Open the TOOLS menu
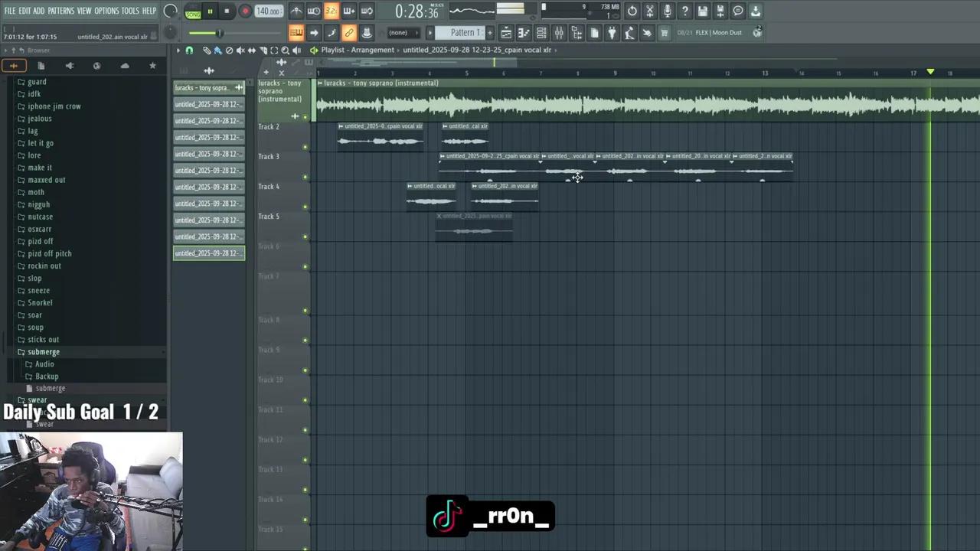This screenshot has height=551, width=980. tap(130, 11)
